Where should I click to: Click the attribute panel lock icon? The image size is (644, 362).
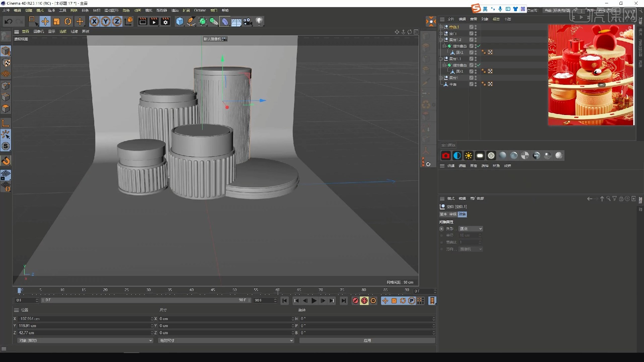[621, 199]
